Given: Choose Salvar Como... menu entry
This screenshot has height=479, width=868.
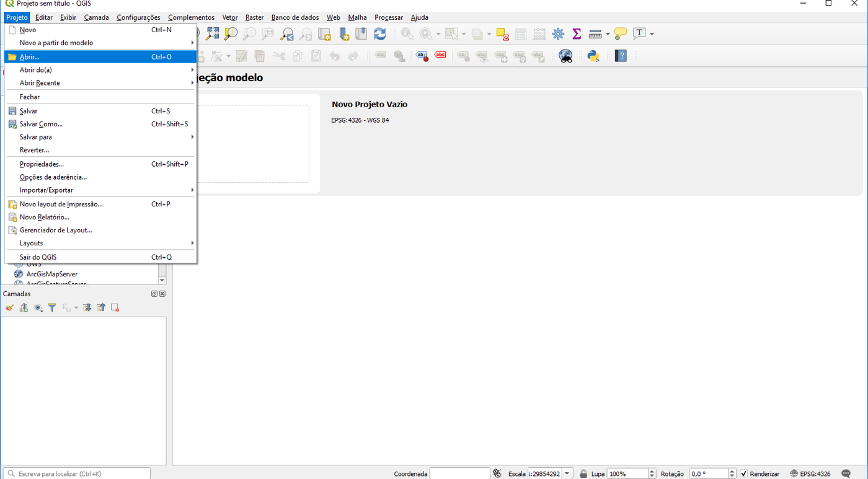Looking at the screenshot, I should click(100, 124).
